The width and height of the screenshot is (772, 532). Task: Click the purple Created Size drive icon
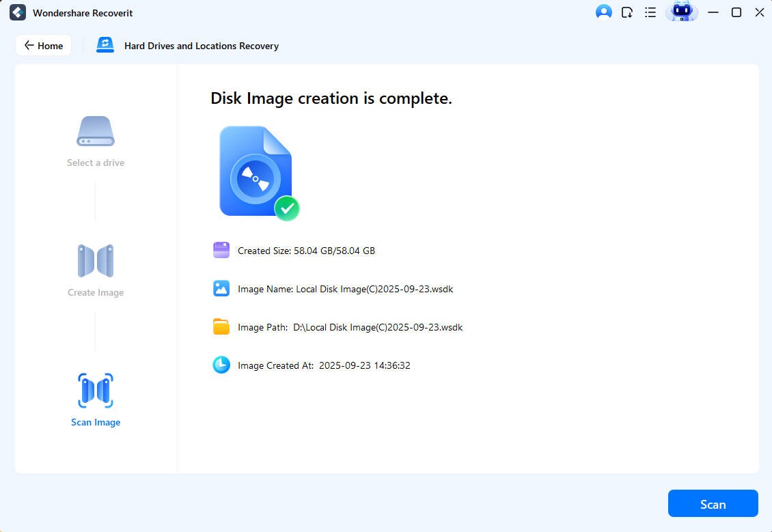tap(221, 250)
